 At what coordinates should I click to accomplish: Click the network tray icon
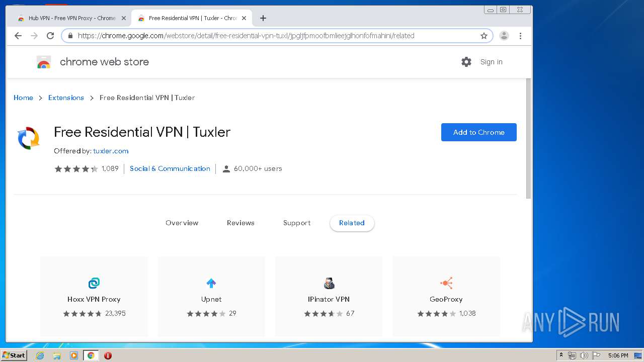[572, 355]
